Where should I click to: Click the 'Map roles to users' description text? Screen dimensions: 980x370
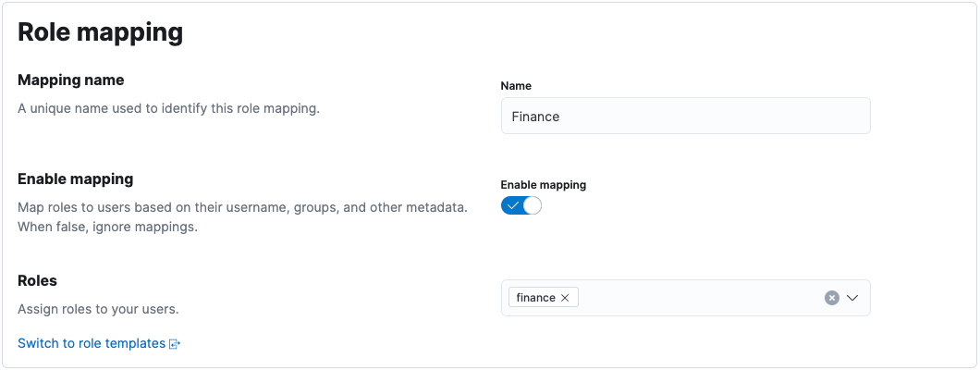pyautogui.click(x=242, y=207)
